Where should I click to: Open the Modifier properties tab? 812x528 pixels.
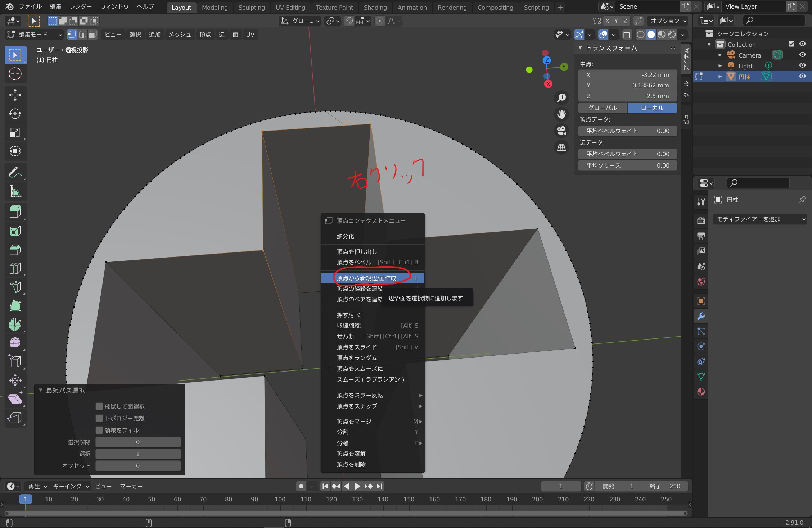point(701,316)
